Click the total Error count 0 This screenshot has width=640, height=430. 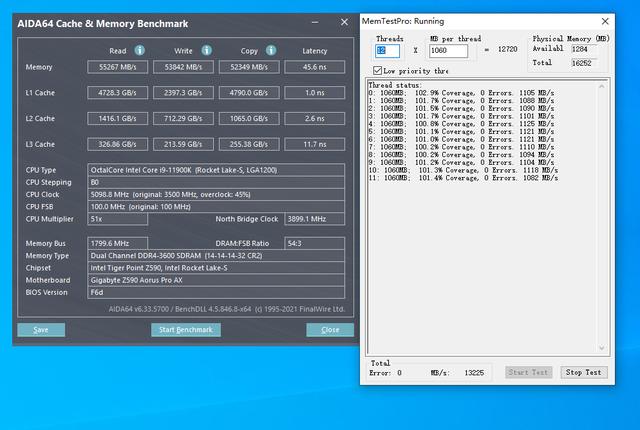point(399,373)
